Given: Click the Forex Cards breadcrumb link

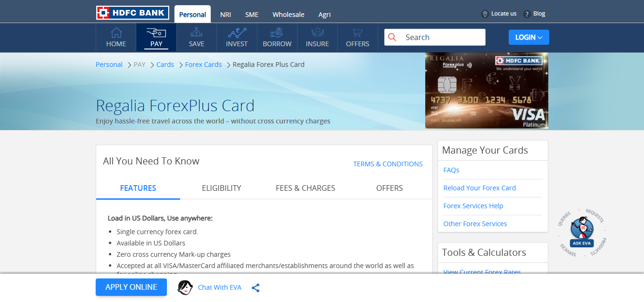Looking at the screenshot, I should pos(203,65).
